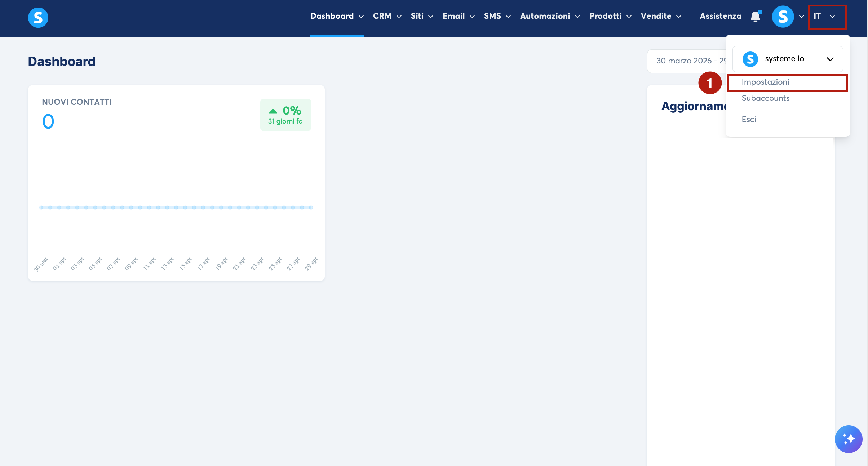Click the systeme io account avatar in the dropdown
868x466 pixels.
pyautogui.click(x=750, y=59)
